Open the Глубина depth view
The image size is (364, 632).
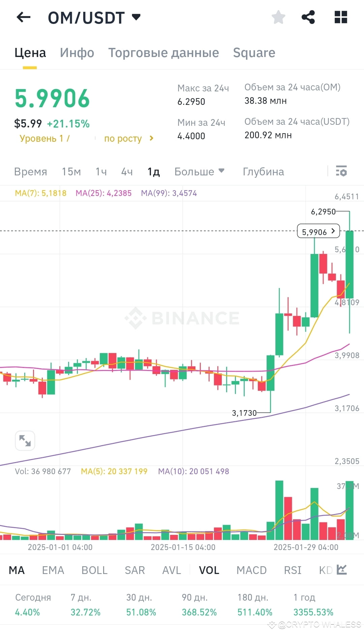[x=263, y=172]
